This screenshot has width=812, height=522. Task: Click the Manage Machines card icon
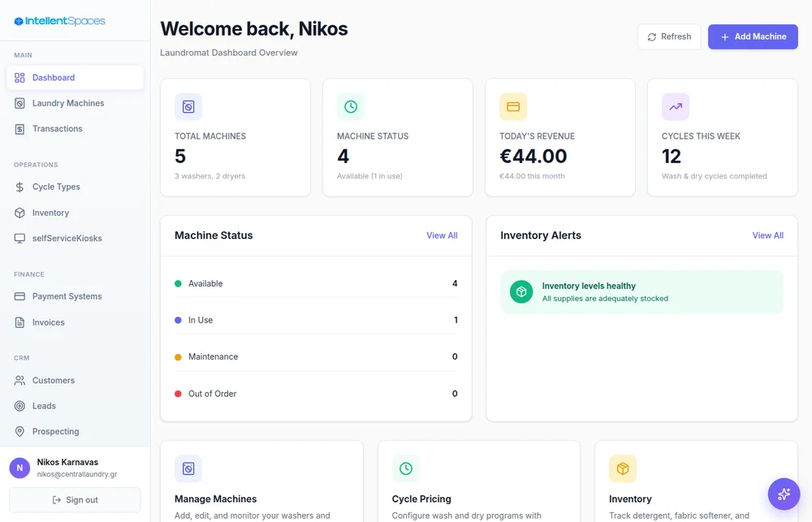point(188,468)
